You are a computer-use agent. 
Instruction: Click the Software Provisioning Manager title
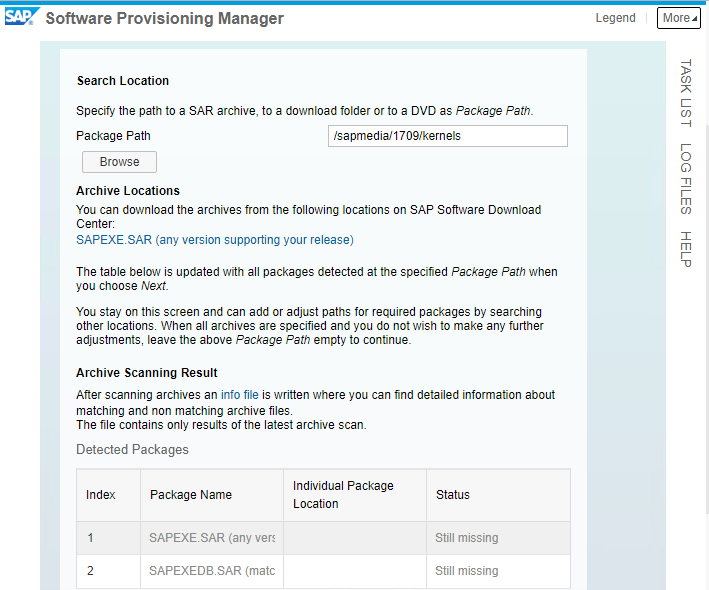click(165, 19)
